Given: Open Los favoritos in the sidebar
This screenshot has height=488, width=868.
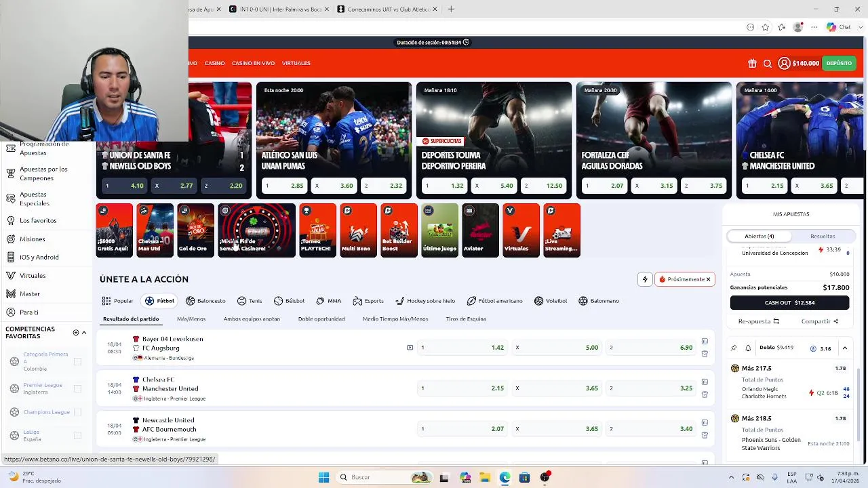Looking at the screenshot, I should (x=38, y=220).
